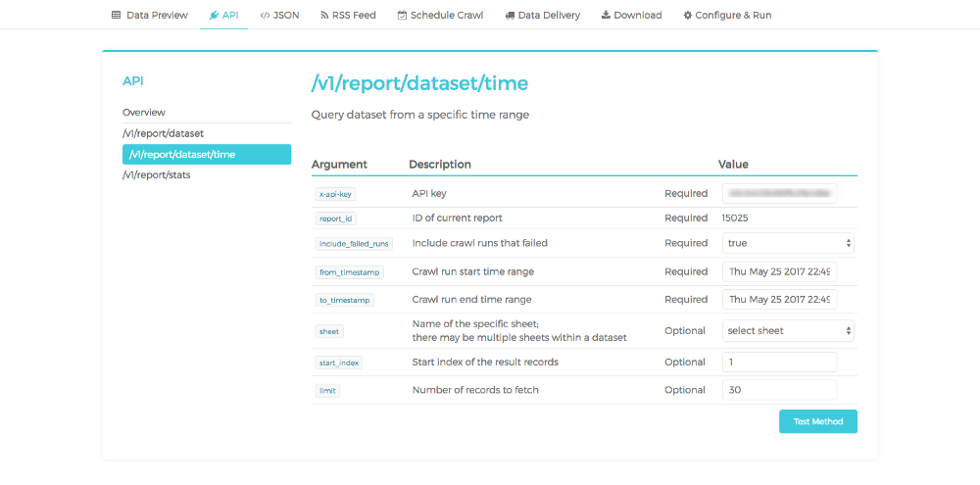Switch to the JSON tab

tap(279, 15)
